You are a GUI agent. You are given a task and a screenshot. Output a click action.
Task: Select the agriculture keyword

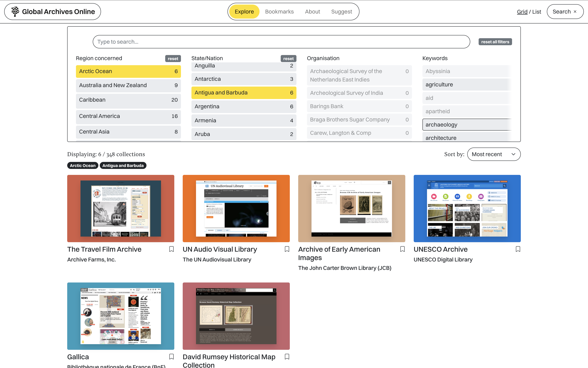click(x=467, y=85)
